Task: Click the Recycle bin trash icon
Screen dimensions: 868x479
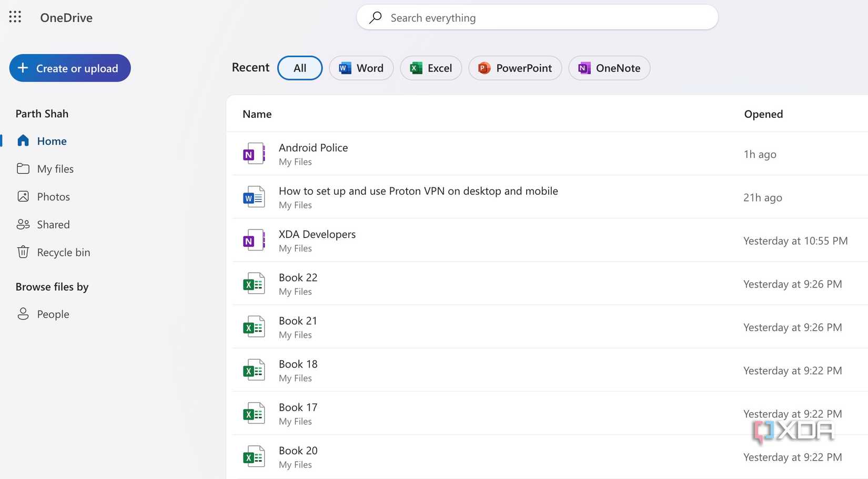Action: point(23,252)
